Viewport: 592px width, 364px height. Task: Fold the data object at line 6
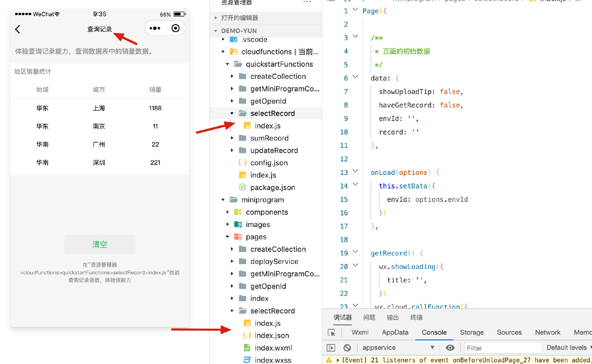click(x=355, y=77)
